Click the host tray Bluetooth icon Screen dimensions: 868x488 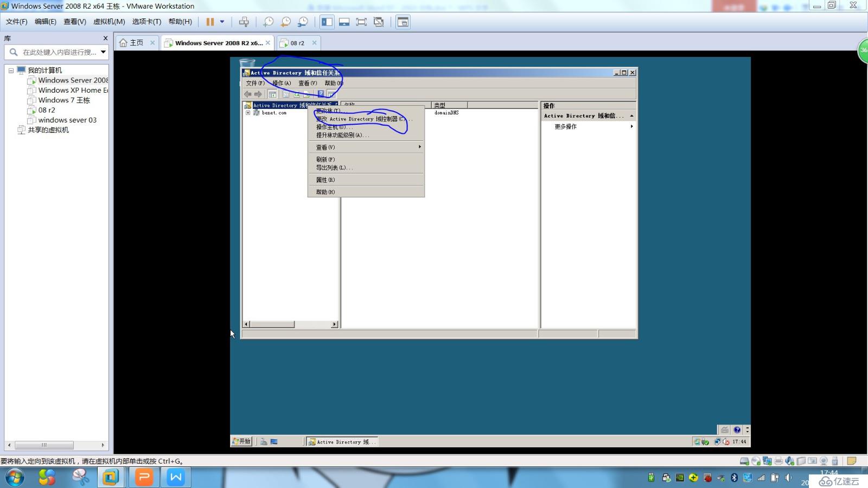click(x=734, y=477)
